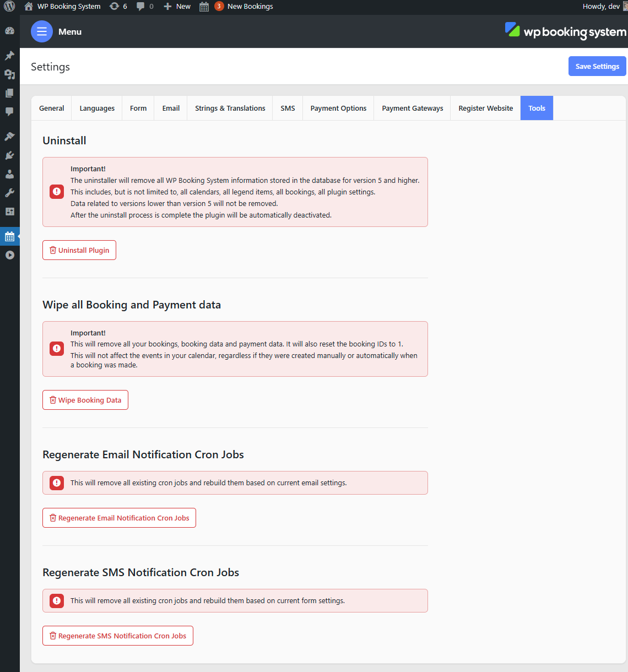The image size is (628, 672).
Task: Open the Payment Gateways tab
Action: (413, 109)
